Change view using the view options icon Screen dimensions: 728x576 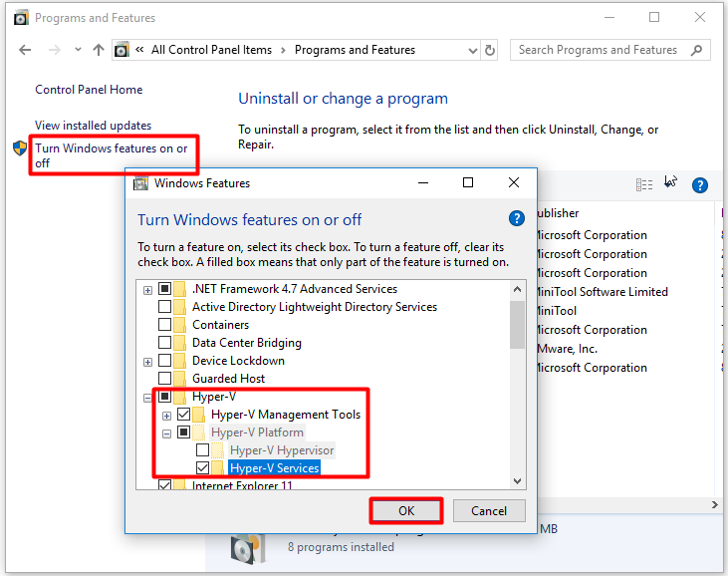pyautogui.click(x=644, y=185)
